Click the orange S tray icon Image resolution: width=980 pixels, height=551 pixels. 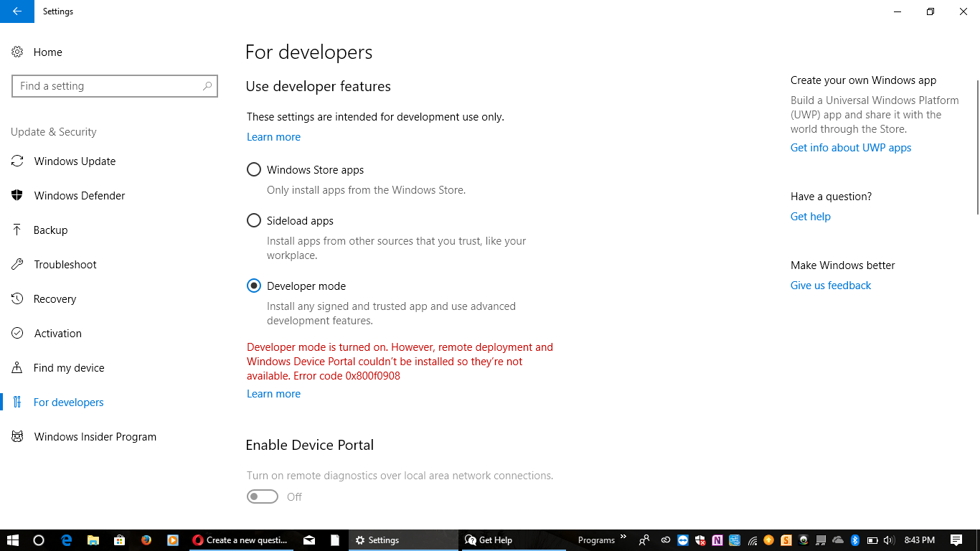(786, 540)
